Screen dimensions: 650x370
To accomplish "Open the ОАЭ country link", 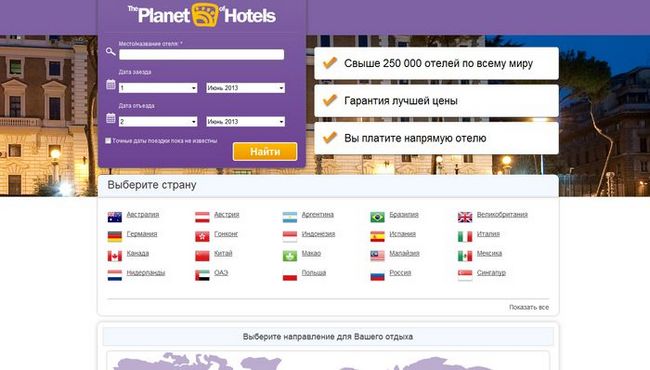I will pos(221,273).
